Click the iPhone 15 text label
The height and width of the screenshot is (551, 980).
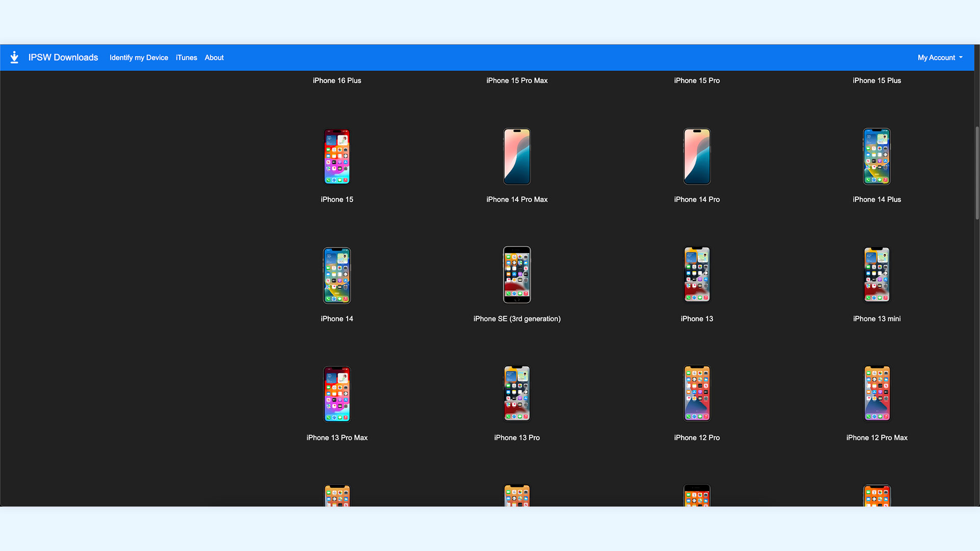click(337, 199)
